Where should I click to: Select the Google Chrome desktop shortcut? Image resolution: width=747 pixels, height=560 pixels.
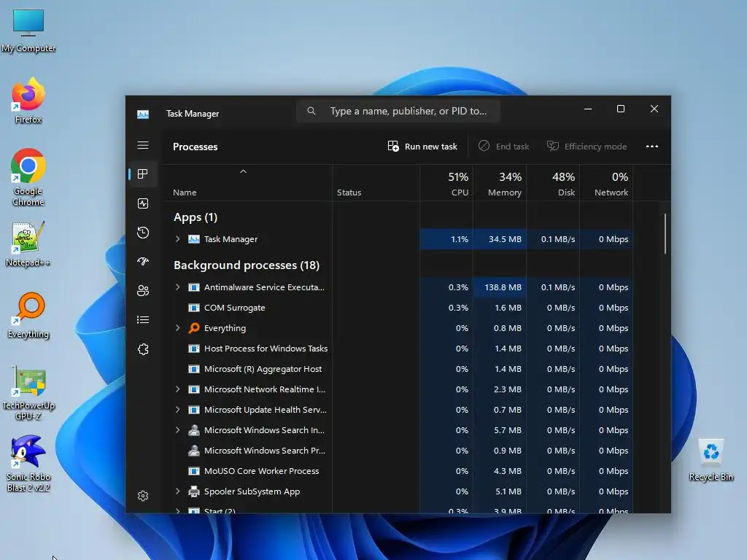[28, 177]
